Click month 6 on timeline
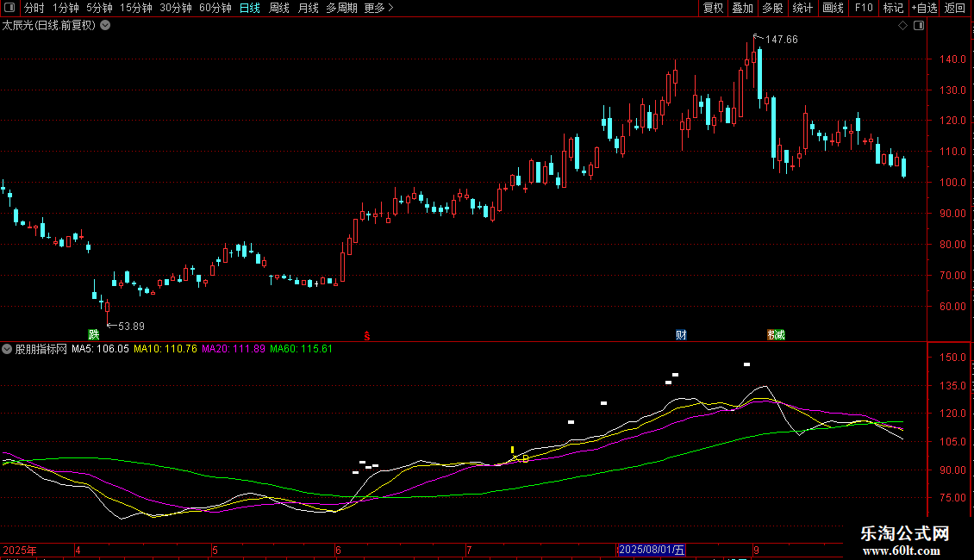974x560 pixels. point(338,550)
